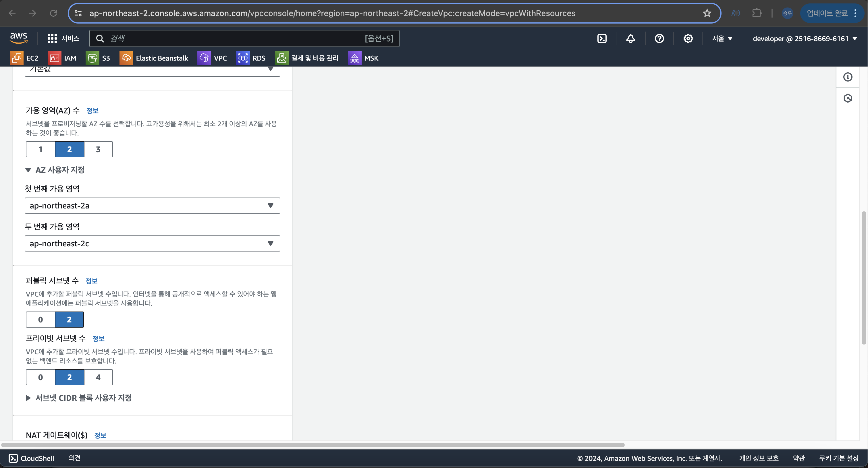Open Elastic Beanstalk favorites shortcut
The height and width of the screenshot is (468, 868).
point(154,58)
